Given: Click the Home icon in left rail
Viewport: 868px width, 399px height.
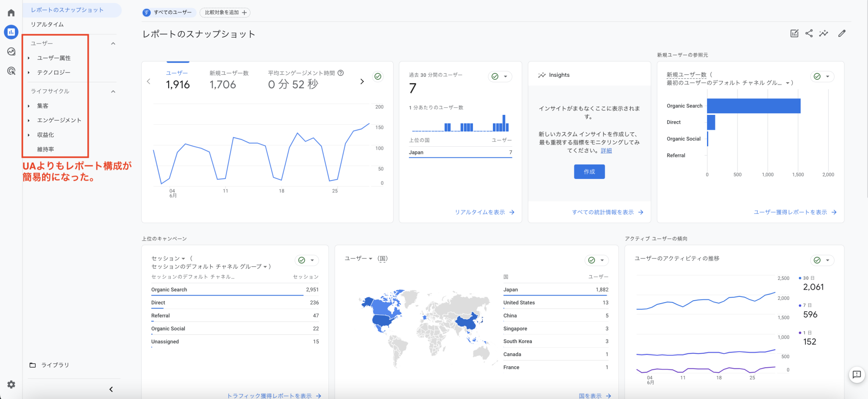Looking at the screenshot, I should (11, 13).
